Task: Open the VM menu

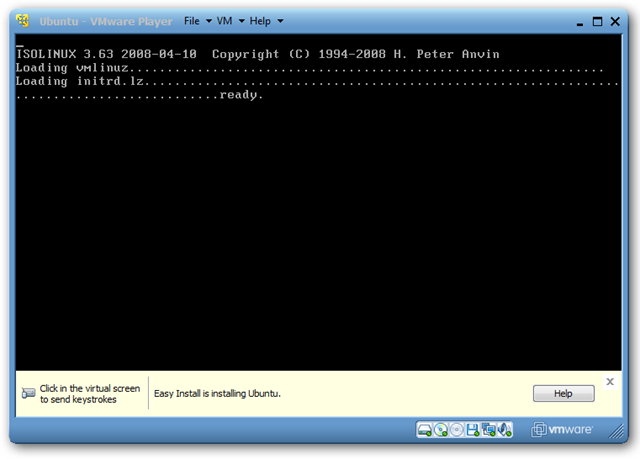Action: (224, 21)
